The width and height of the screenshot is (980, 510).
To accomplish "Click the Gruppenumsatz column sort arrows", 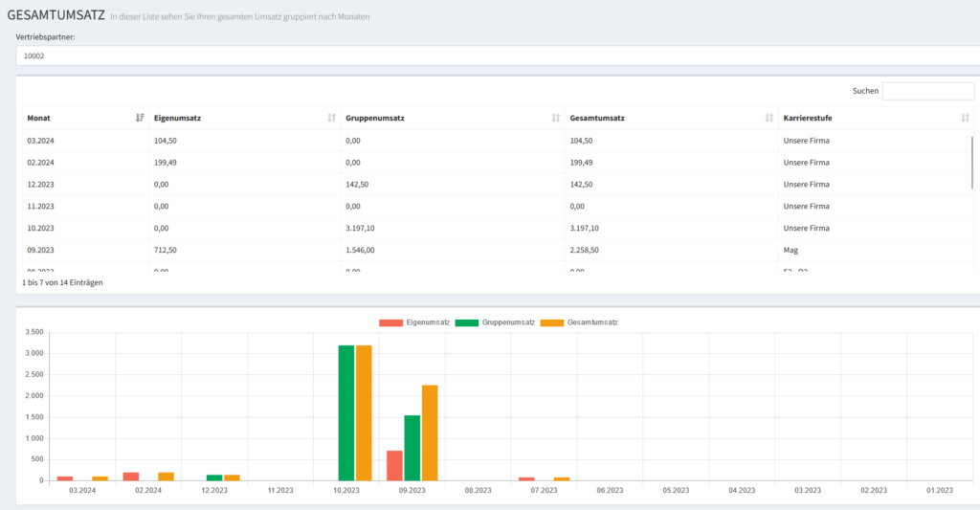I will 555,118.
